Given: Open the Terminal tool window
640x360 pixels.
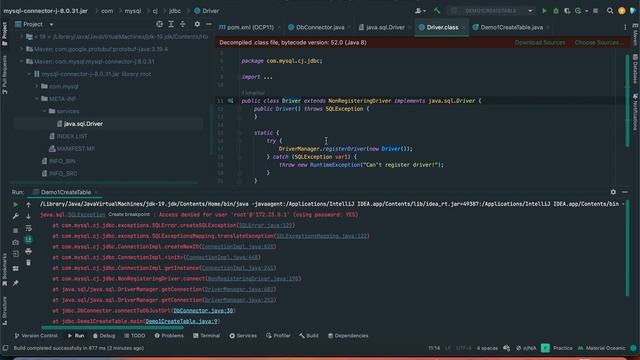Looking at the screenshot, I should pyautogui.click(x=207, y=336).
